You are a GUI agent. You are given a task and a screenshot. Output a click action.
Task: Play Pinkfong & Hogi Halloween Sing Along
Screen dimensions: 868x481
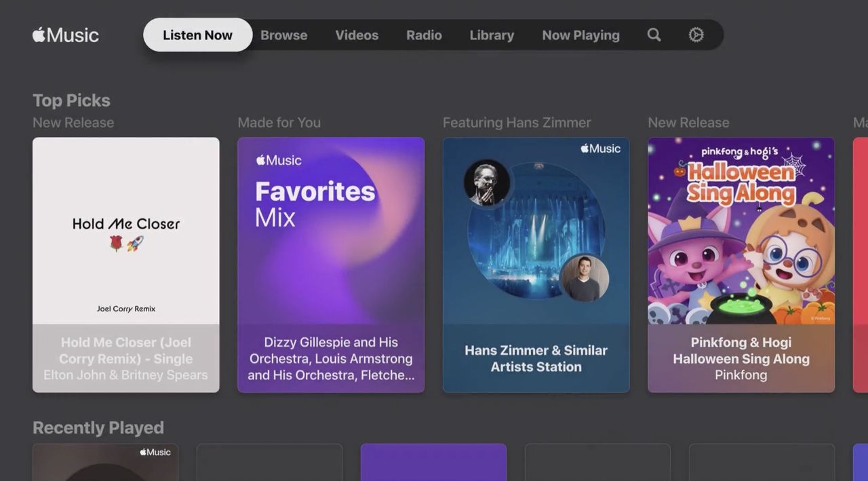pyautogui.click(x=741, y=264)
